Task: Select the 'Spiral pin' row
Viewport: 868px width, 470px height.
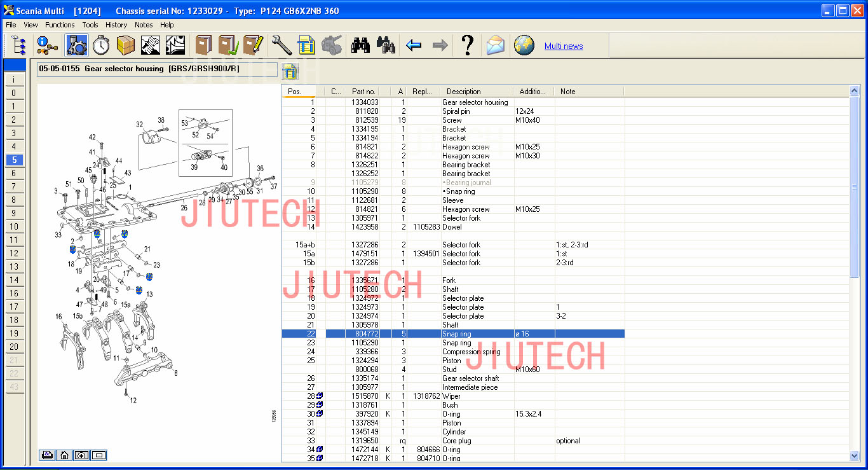Action: pos(453,111)
